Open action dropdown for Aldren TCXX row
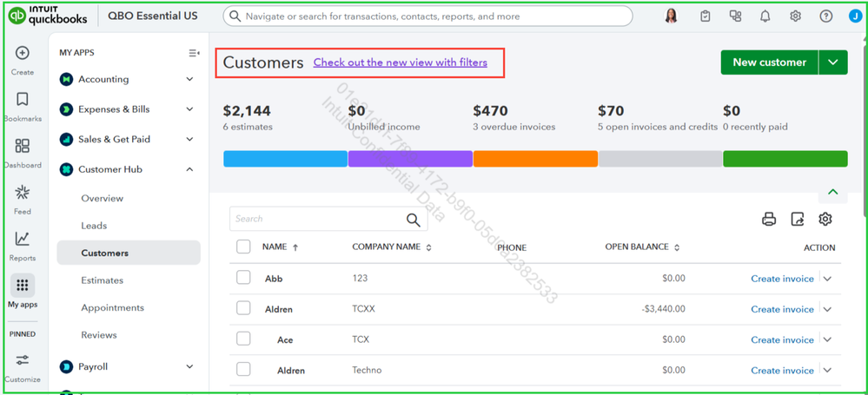The height and width of the screenshot is (395, 868). (827, 309)
